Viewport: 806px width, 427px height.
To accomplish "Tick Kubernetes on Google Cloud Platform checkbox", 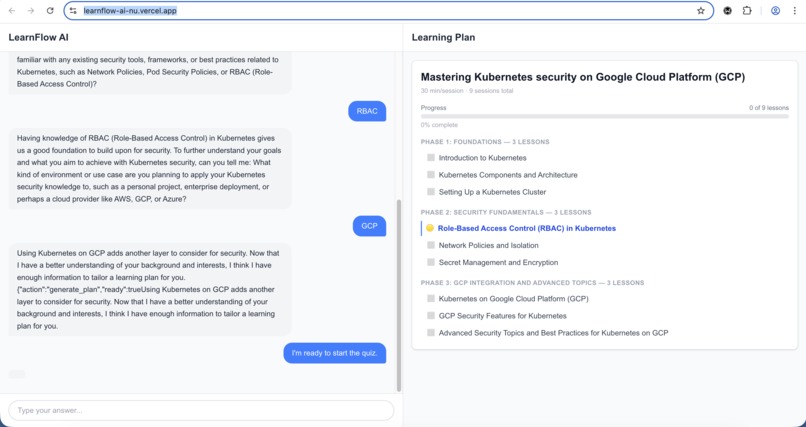I will point(431,299).
